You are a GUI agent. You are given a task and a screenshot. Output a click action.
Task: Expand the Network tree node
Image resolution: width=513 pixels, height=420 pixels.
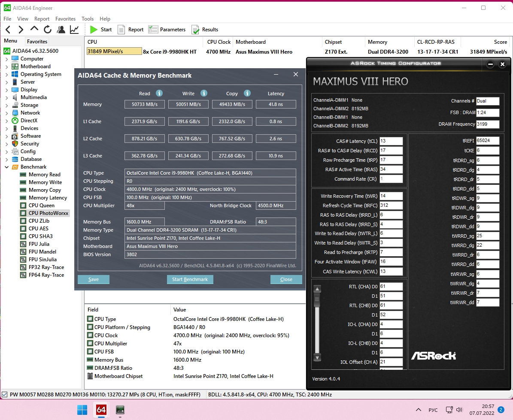[6, 113]
